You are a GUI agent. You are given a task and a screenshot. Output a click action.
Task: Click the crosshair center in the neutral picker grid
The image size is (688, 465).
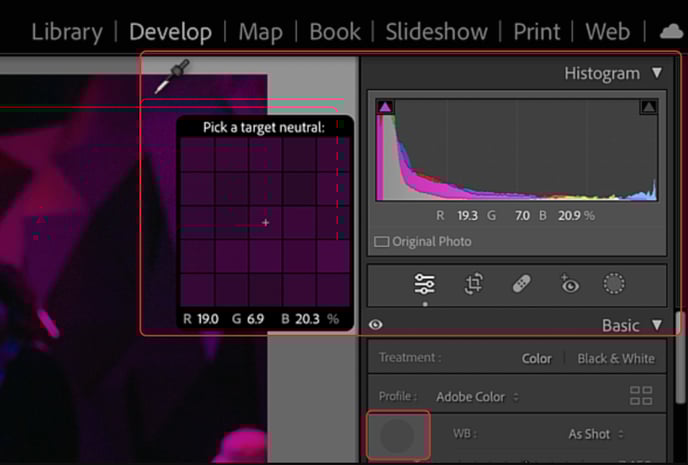265,222
